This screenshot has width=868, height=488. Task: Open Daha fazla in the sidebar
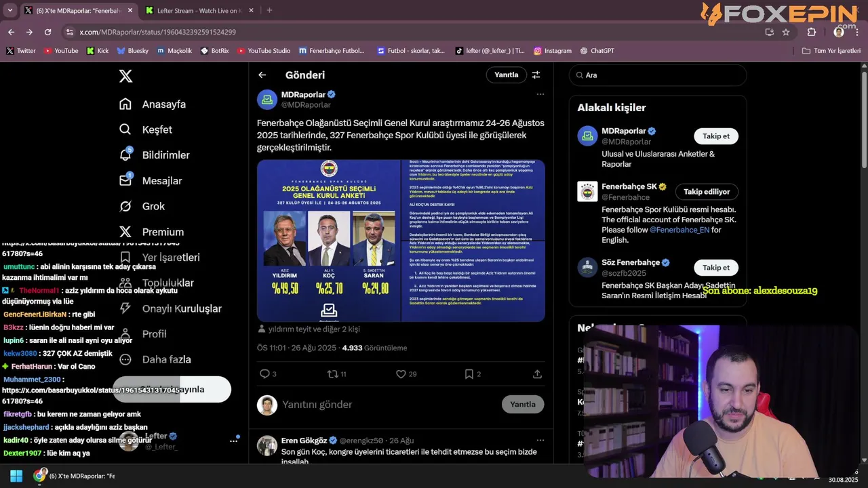click(166, 360)
